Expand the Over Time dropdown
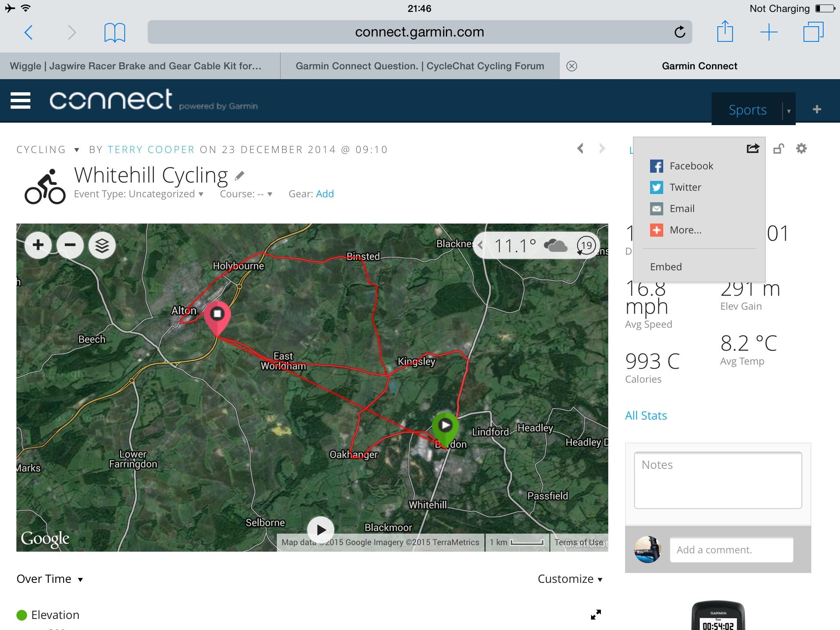The height and width of the screenshot is (630, 840). [50, 579]
